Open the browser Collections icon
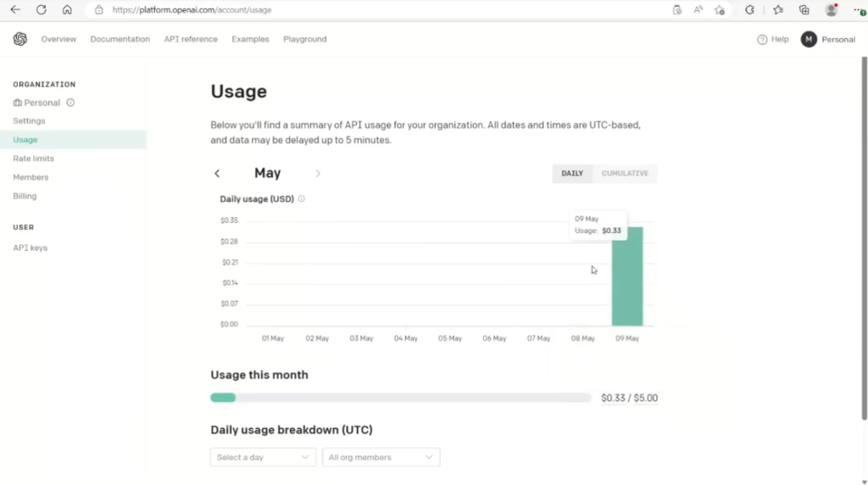868x485 pixels. coord(804,10)
